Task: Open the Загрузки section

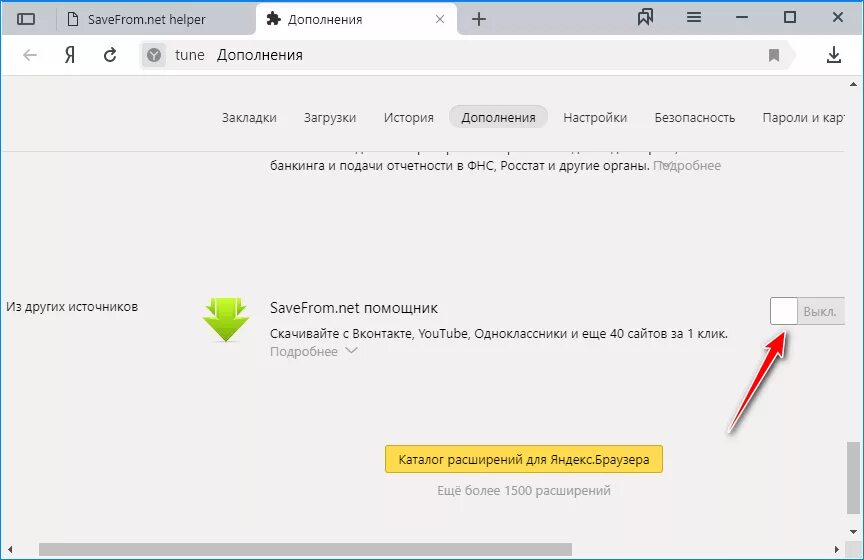Action: click(x=330, y=117)
